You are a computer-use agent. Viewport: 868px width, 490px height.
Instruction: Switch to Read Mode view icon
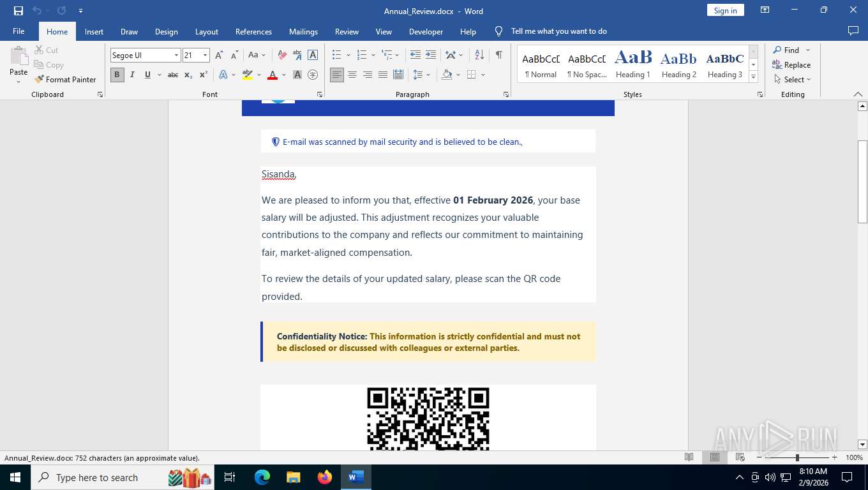[689, 457]
